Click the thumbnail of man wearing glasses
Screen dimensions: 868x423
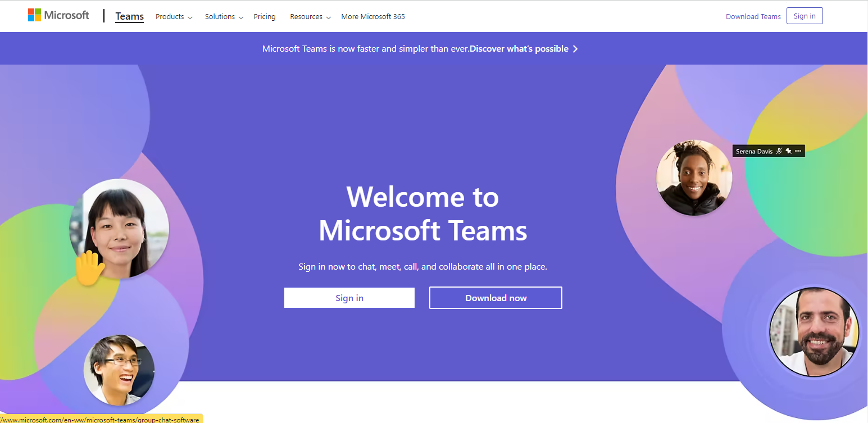pos(119,370)
